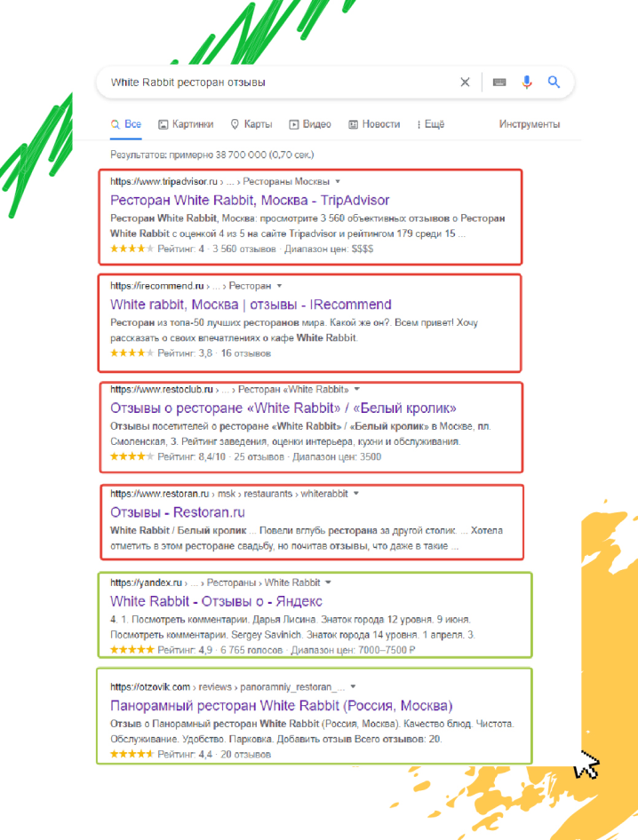Open Инструменты search tools
The height and width of the screenshot is (840, 638).
[x=530, y=124]
